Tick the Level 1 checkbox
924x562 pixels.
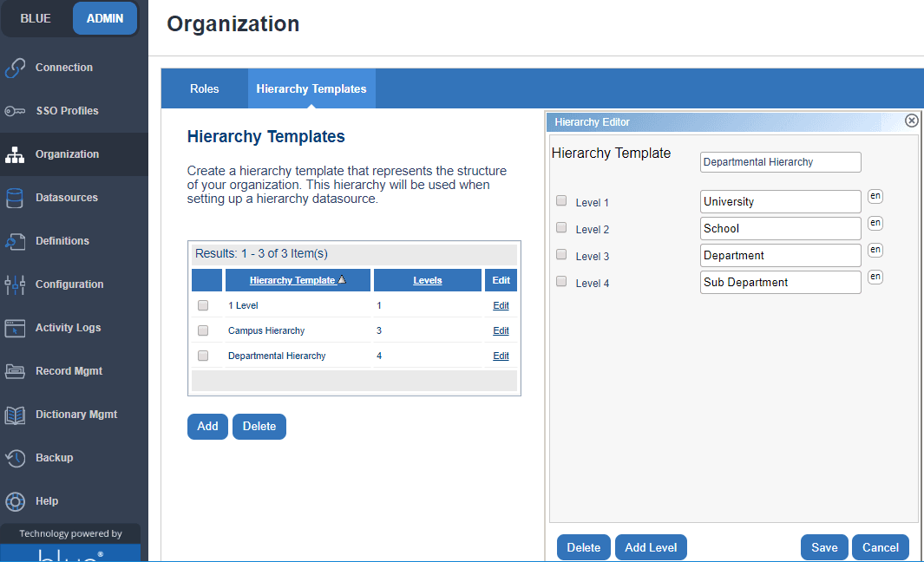pyautogui.click(x=561, y=201)
